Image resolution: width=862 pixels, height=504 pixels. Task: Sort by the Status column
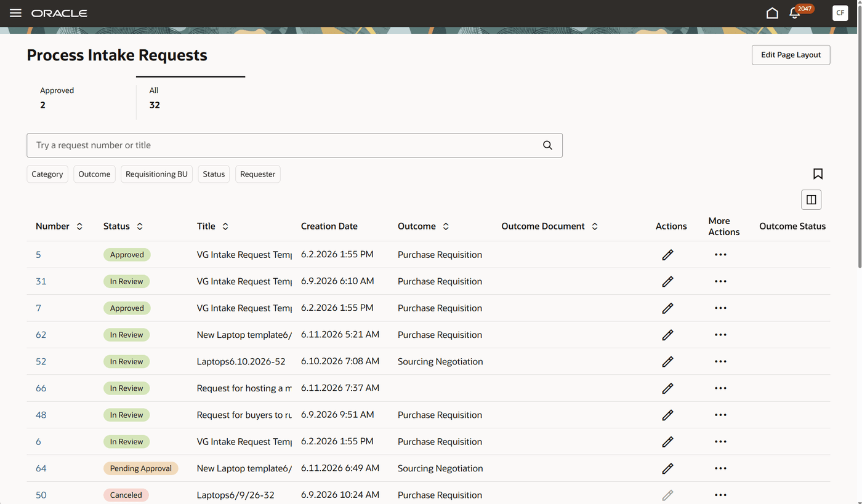click(x=140, y=226)
